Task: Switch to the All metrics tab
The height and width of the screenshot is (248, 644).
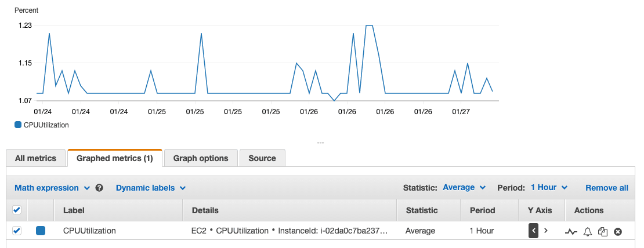Action: (35, 158)
